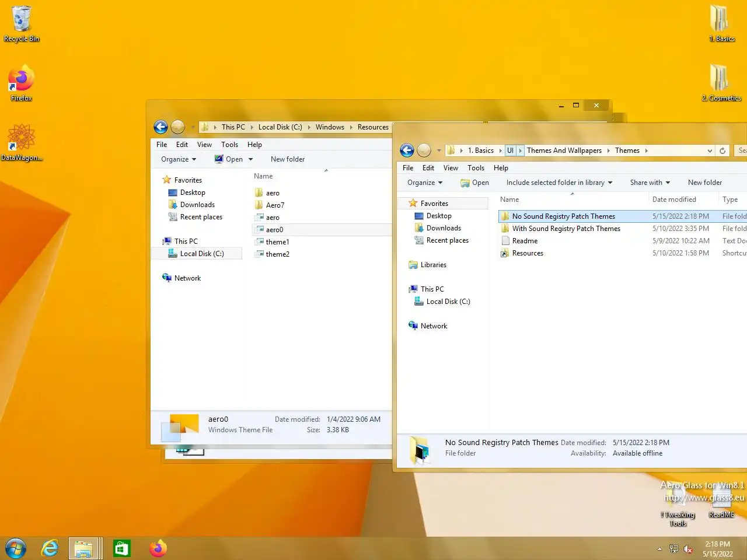Launch Internet Explorer from the taskbar
The width and height of the screenshot is (747, 560).
point(50,548)
